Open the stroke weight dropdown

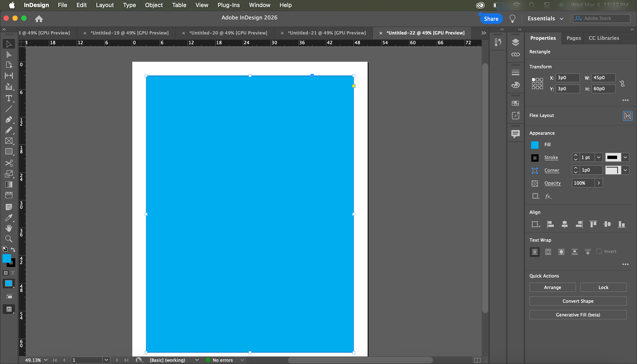coord(599,157)
